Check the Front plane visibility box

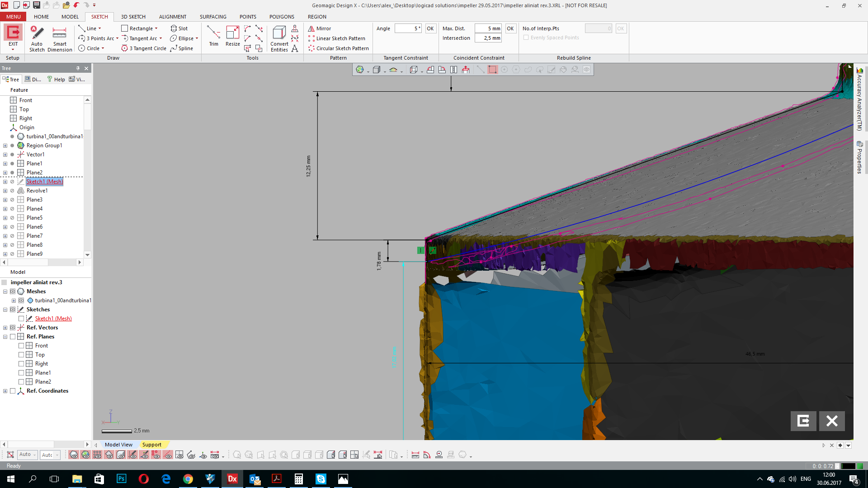(x=21, y=346)
